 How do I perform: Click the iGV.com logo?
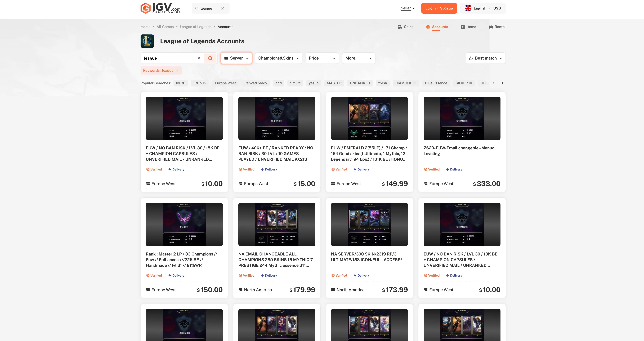160,8
